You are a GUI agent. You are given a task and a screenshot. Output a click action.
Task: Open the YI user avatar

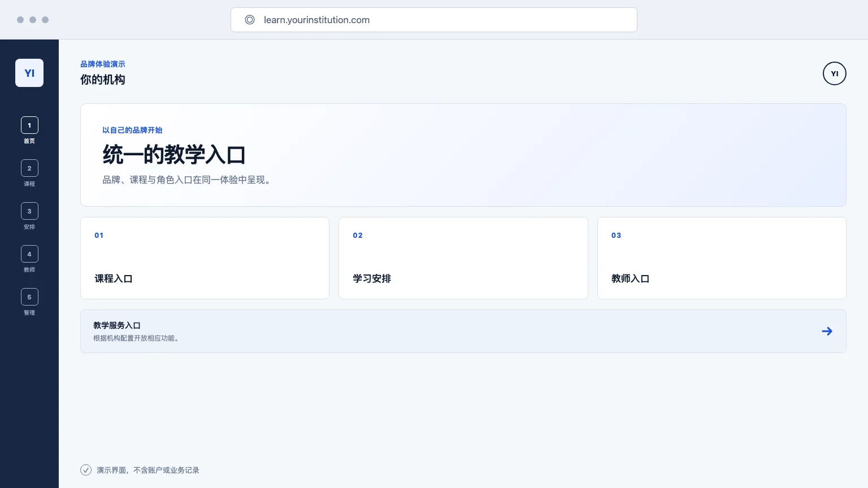[x=835, y=73]
